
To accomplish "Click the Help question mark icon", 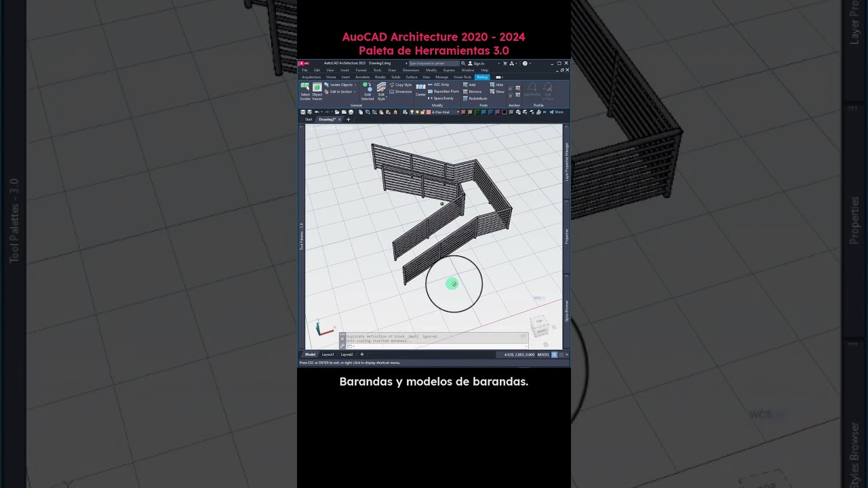I will (525, 64).
